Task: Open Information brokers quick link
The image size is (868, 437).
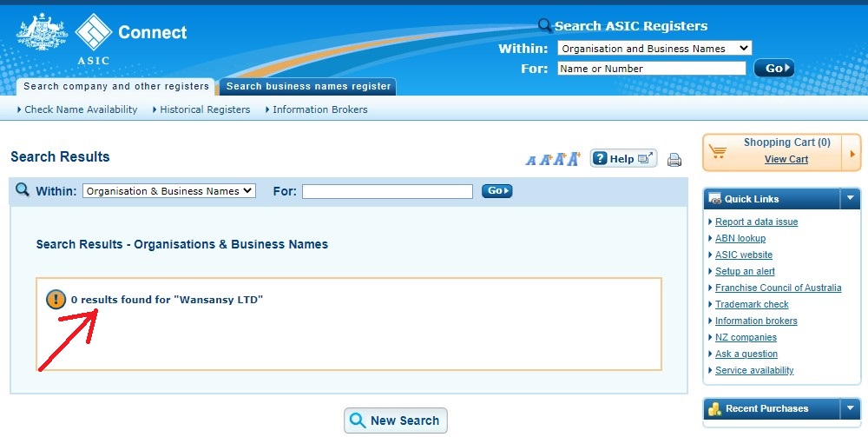Action: click(756, 321)
